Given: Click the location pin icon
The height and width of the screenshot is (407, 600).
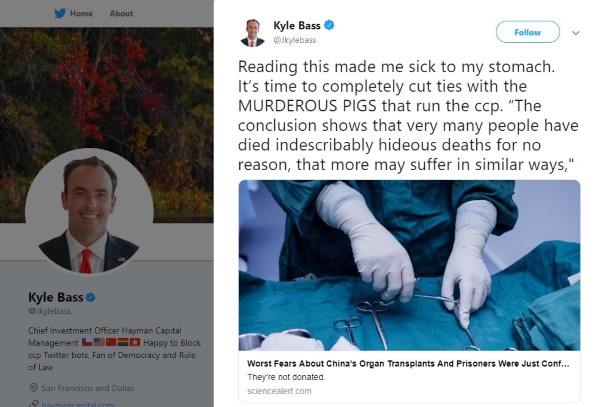Looking at the screenshot, I should tap(34, 388).
